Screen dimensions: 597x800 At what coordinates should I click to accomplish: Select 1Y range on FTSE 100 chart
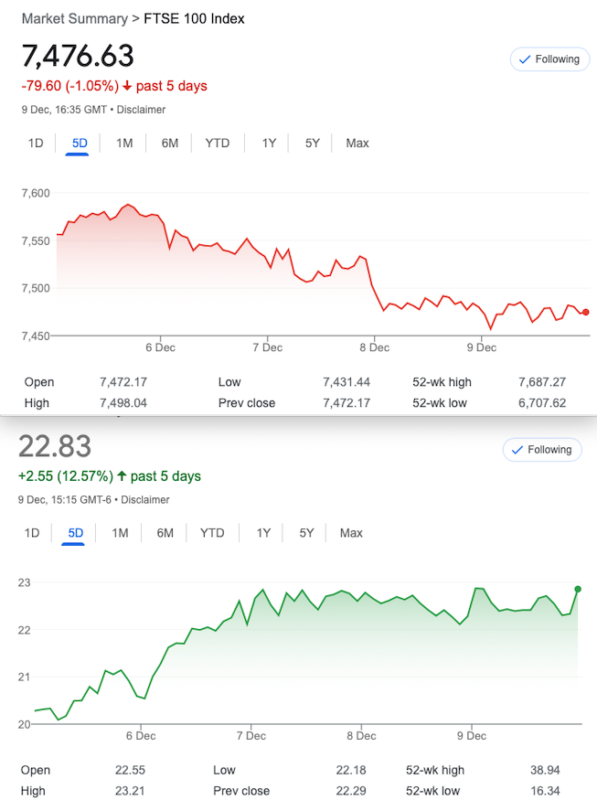pyautogui.click(x=269, y=143)
